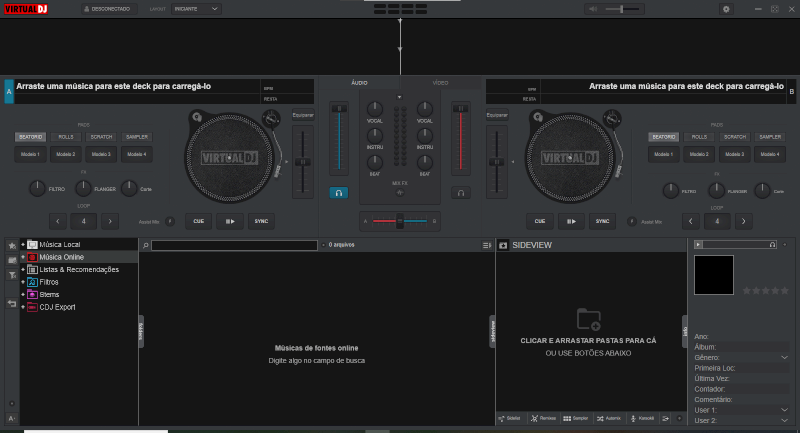The height and width of the screenshot is (433, 800).
Task: Enable SYNC on deck B
Action: click(603, 221)
